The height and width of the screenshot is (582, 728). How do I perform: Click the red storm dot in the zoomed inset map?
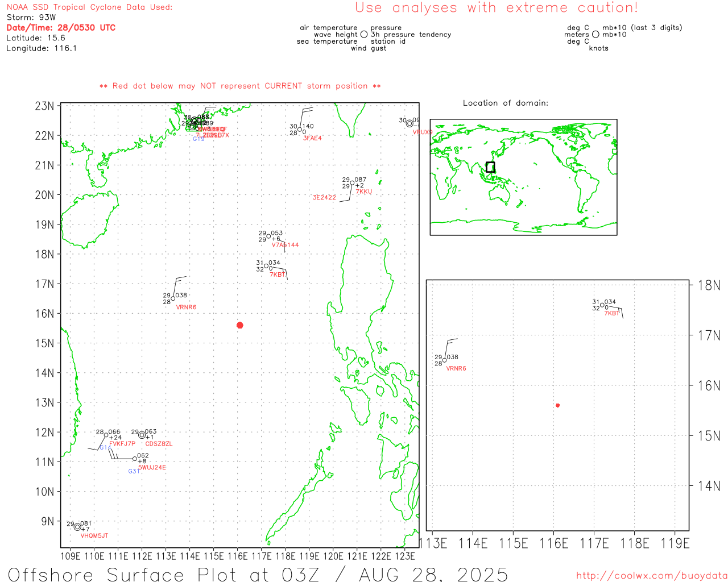557,405
